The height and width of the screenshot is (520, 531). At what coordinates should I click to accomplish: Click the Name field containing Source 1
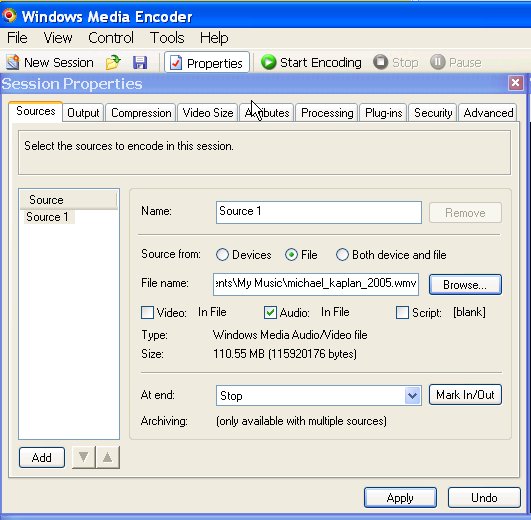(319, 212)
